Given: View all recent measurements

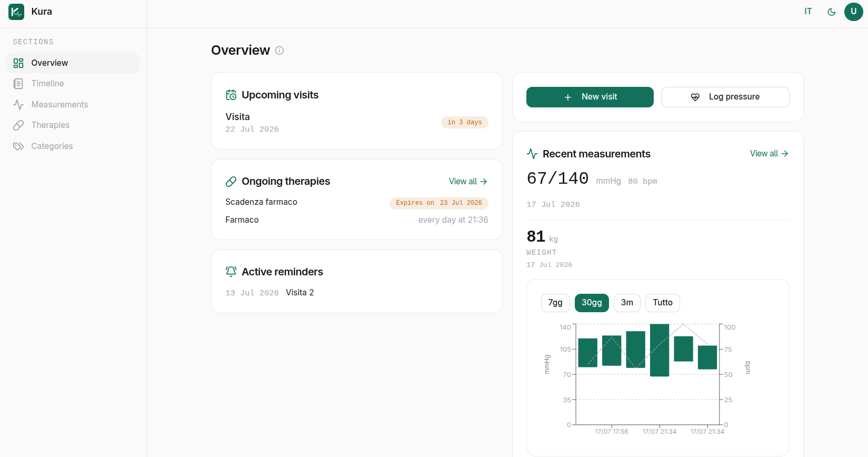Looking at the screenshot, I should tap(770, 153).
